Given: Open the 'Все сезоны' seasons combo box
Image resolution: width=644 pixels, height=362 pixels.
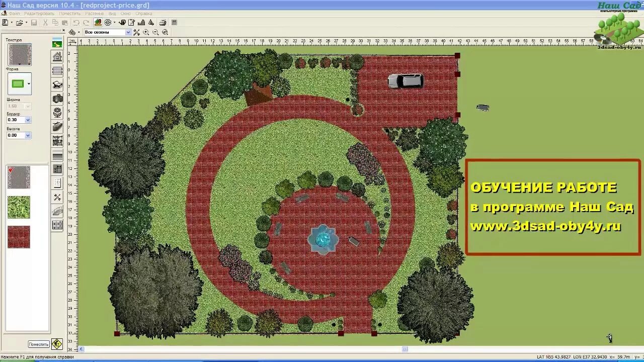Looking at the screenshot, I should click(x=107, y=32).
